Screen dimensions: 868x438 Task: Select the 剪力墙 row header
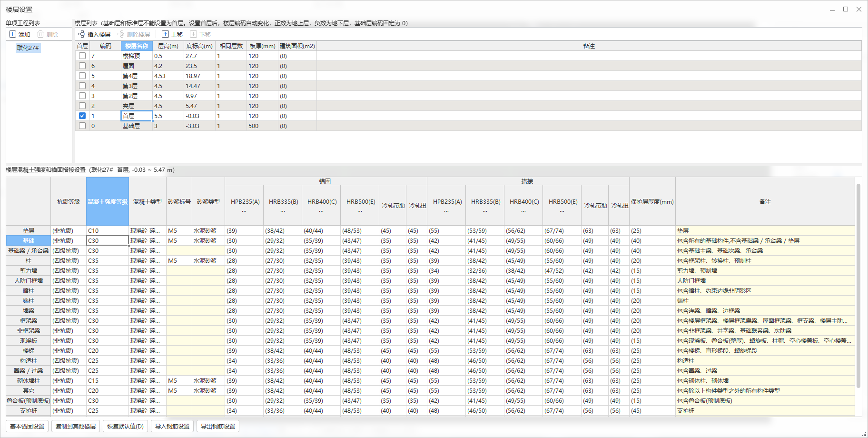tap(29, 270)
